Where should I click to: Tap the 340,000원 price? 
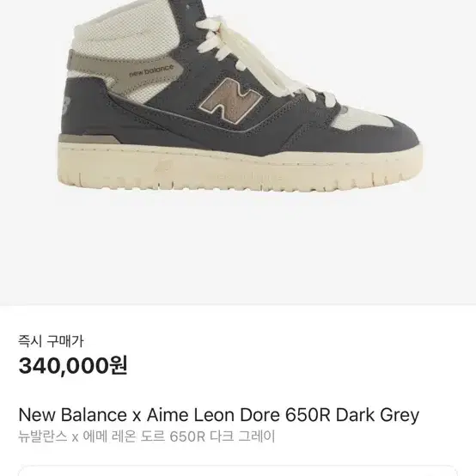coord(73,365)
